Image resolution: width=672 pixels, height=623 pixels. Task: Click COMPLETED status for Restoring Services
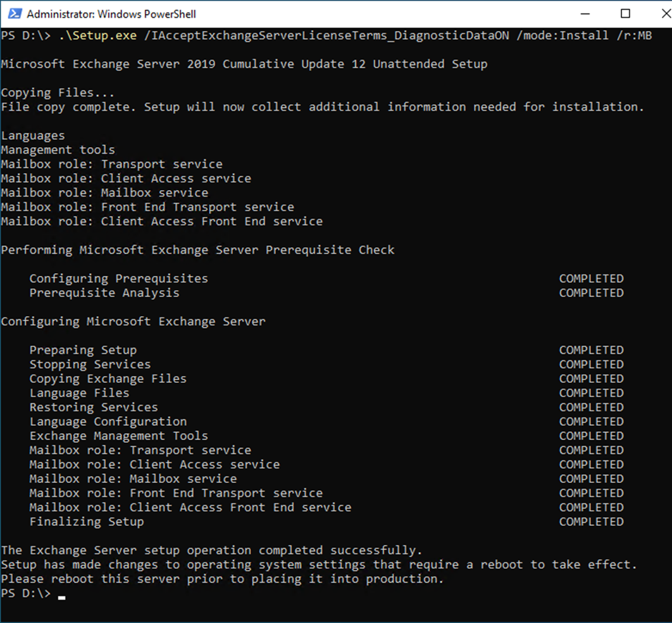pyautogui.click(x=592, y=407)
